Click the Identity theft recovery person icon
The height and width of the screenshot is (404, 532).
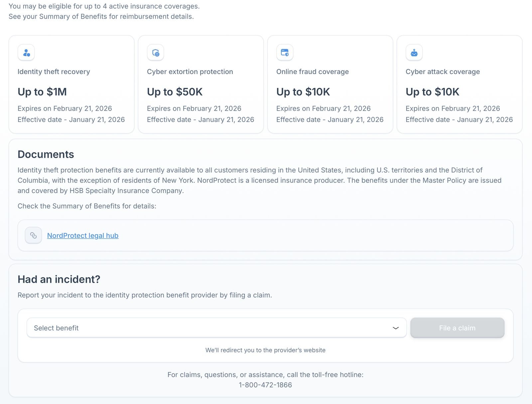pyautogui.click(x=26, y=52)
